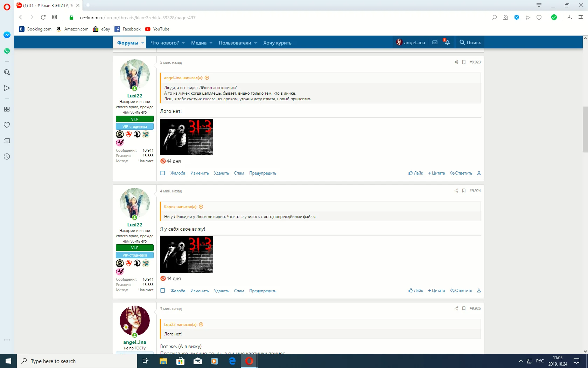Add page to bookmarks heart in address bar
The width and height of the screenshot is (588, 368).
click(539, 18)
